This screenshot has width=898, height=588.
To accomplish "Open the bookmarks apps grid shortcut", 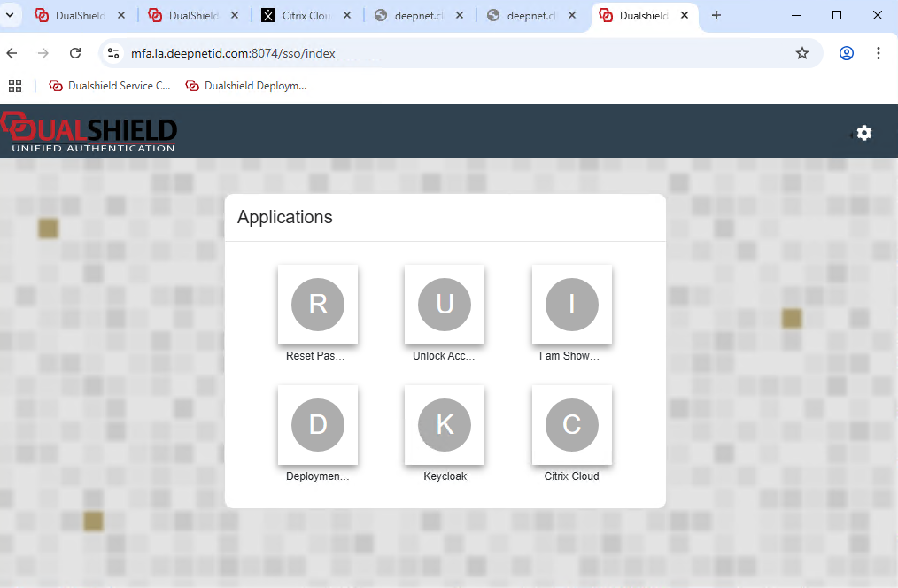I will click(14, 86).
